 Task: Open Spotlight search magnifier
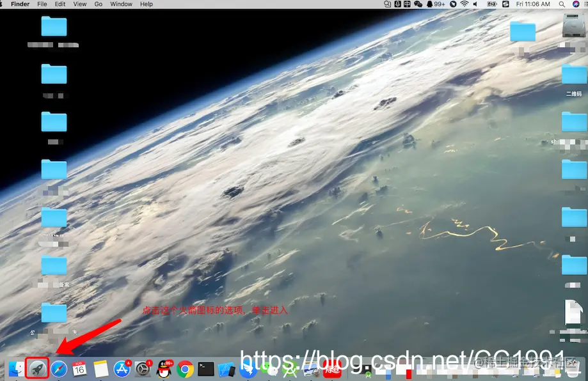[x=562, y=4]
